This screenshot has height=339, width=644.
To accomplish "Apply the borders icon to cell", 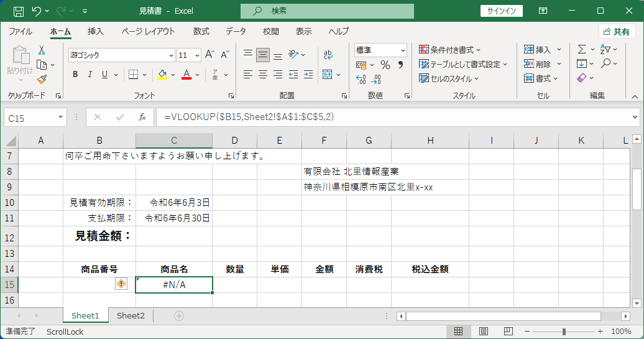I will [133, 75].
